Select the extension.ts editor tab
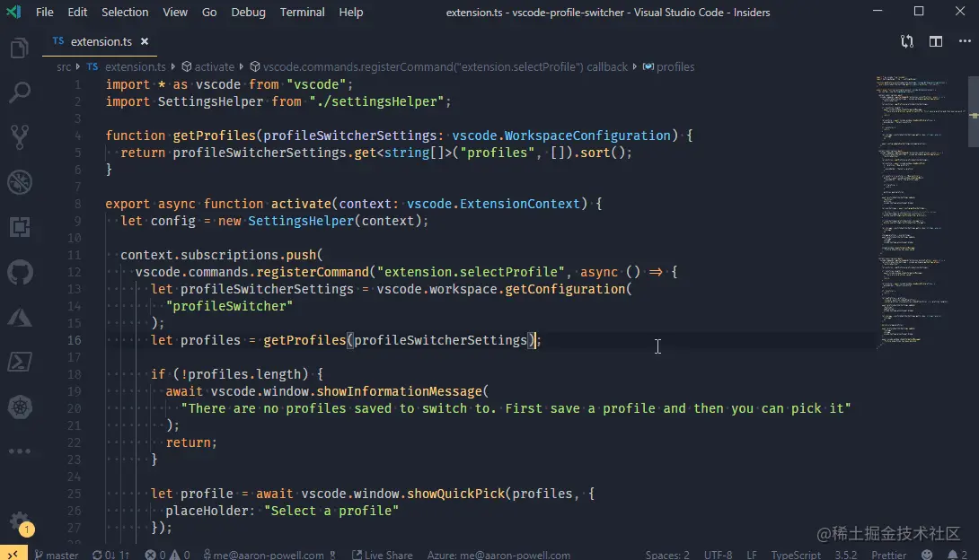 [x=100, y=41]
